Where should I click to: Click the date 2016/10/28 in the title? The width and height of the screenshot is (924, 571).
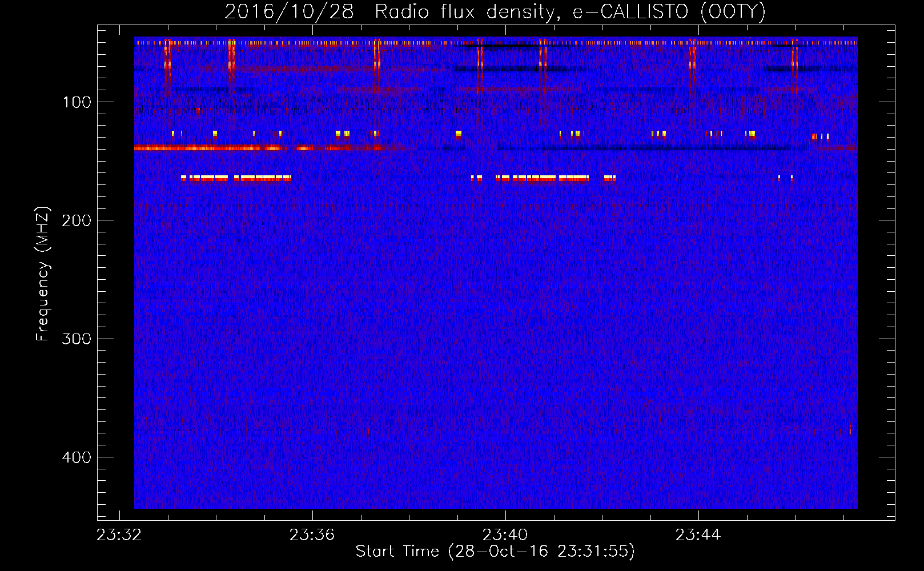pyautogui.click(x=289, y=12)
